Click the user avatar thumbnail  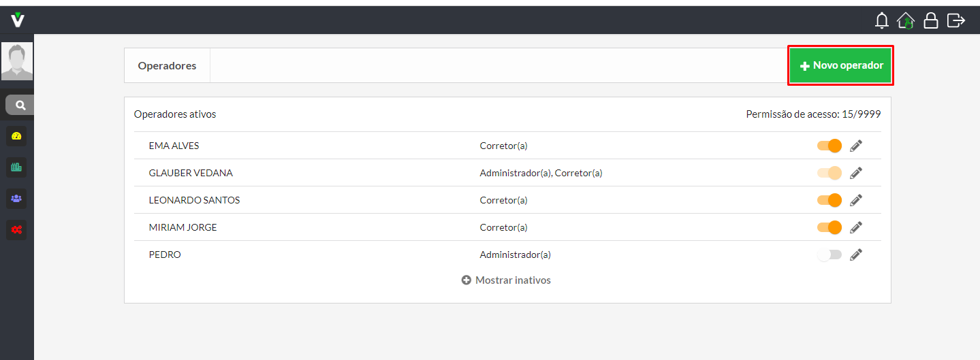click(17, 61)
